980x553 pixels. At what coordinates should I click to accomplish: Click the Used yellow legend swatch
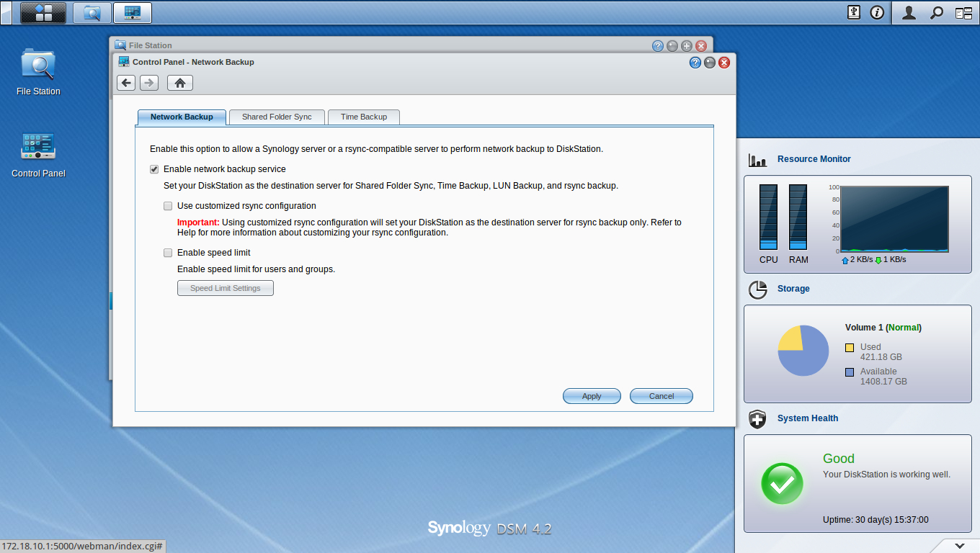pyautogui.click(x=850, y=348)
